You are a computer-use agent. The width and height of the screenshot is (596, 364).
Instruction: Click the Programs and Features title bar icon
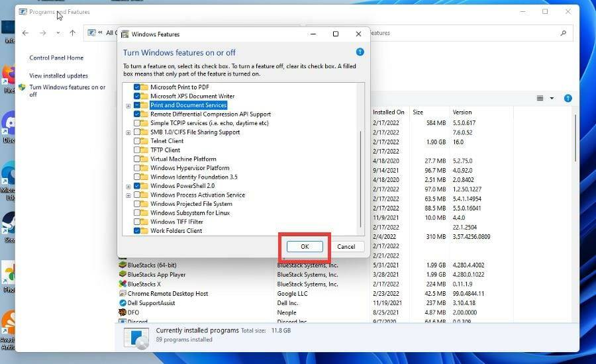coord(23,12)
